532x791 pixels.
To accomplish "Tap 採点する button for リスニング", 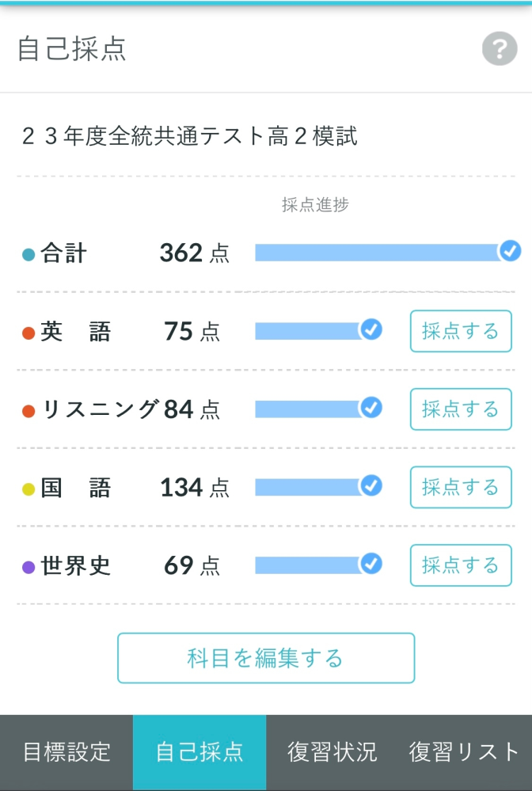I will tap(461, 409).
